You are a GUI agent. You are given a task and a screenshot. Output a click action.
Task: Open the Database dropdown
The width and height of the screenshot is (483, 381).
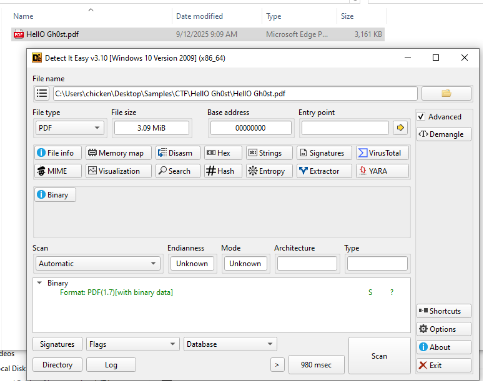[230, 344]
